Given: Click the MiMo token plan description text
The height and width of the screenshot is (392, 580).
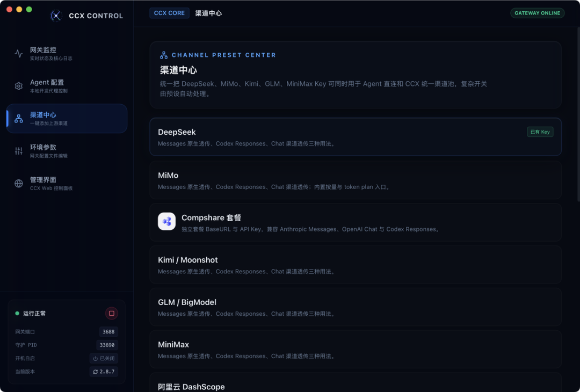Looking at the screenshot, I should [x=274, y=187].
